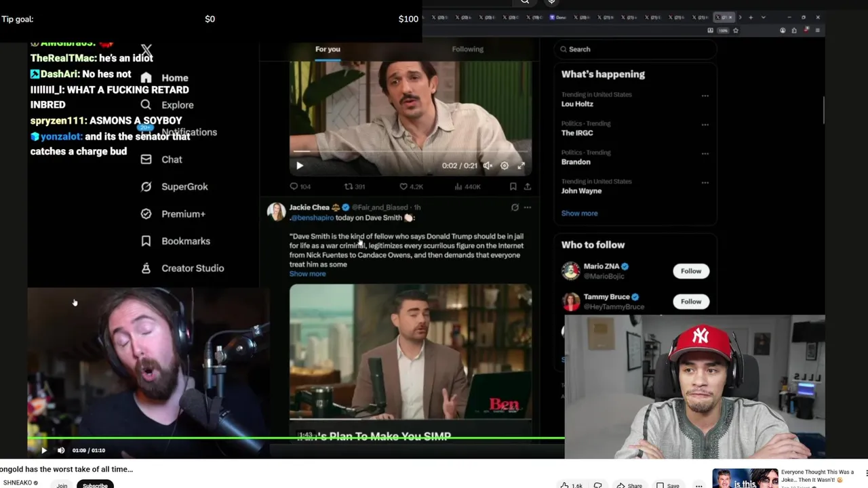The width and height of the screenshot is (868, 488).
Task: Open options for The IRGC trend
Action: [x=705, y=125]
